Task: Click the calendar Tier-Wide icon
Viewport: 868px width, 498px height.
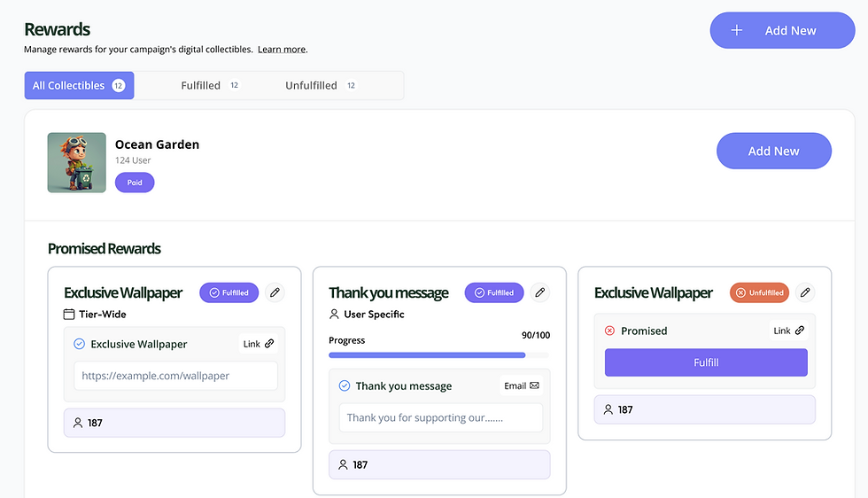Action: 69,315
